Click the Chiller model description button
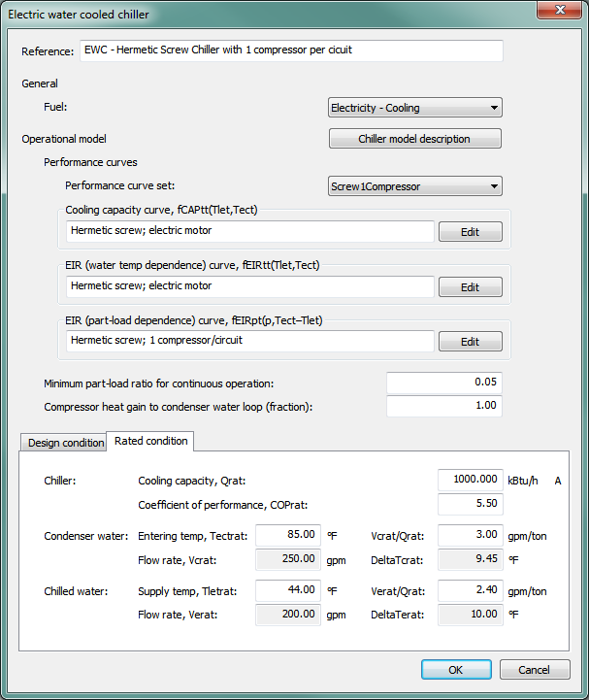Image resolution: width=589 pixels, height=700 pixels. coord(415,139)
